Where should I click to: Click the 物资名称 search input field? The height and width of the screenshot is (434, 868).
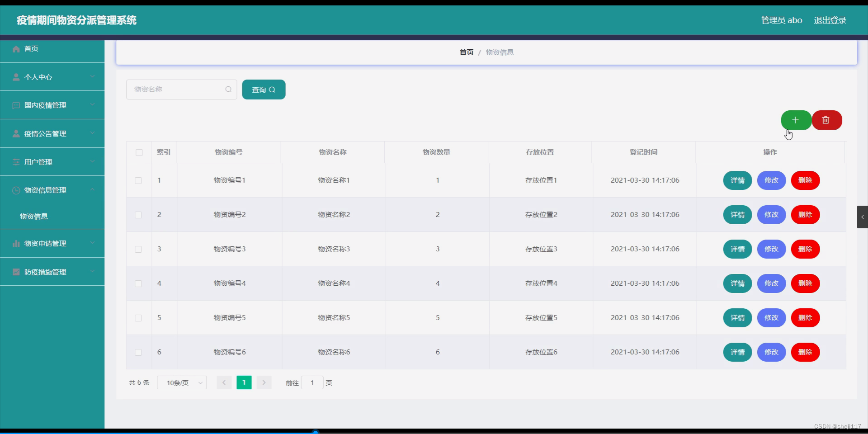click(x=181, y=90)
